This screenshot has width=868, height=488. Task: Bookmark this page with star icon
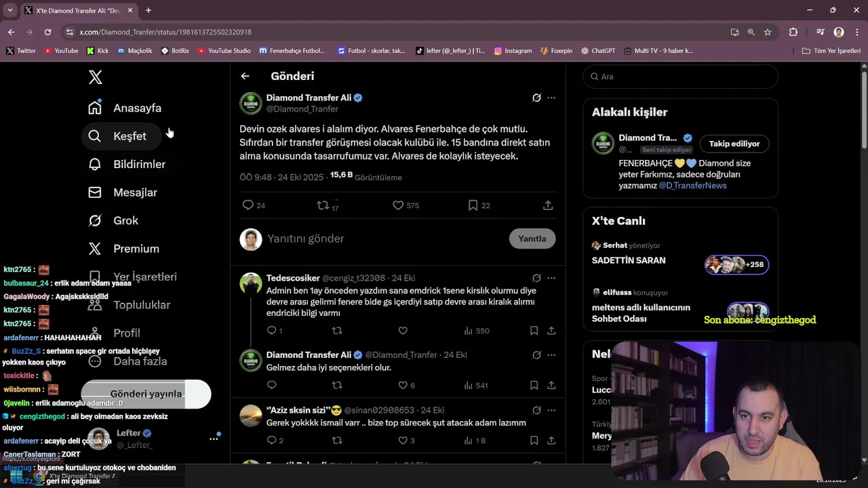[768, 32]
